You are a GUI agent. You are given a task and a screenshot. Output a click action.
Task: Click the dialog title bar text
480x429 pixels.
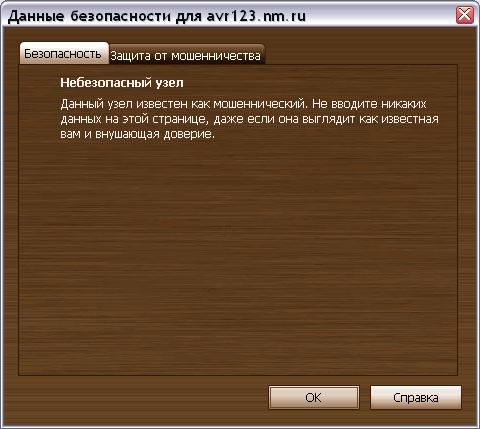[156, 16]
